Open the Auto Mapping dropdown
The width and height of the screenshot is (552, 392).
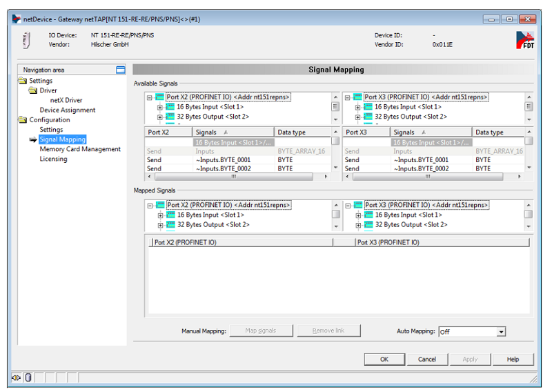[x=502, y=332]
